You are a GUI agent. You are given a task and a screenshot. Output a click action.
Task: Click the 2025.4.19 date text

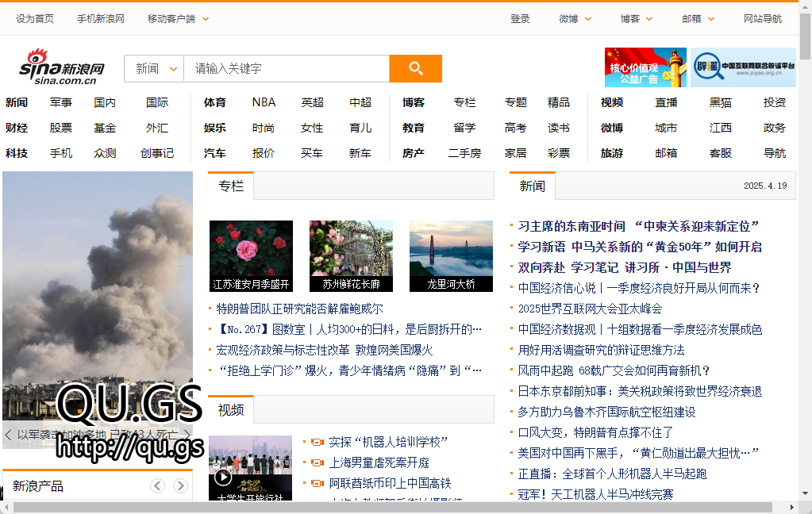(x=765, y=186)
